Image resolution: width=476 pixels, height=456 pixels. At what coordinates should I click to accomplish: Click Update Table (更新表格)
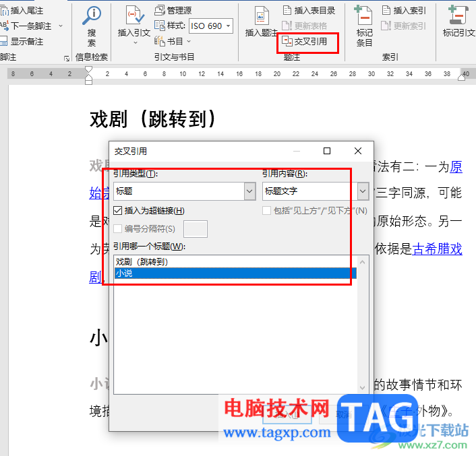[x=305, y=26]
